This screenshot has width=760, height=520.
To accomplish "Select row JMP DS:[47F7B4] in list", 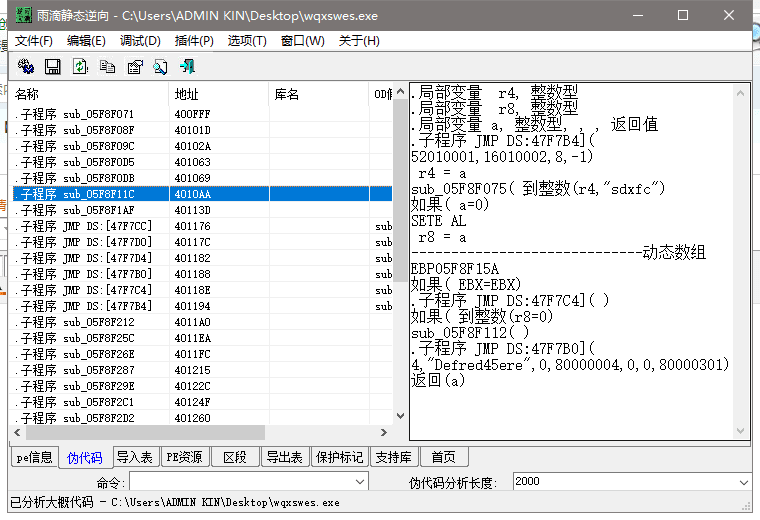I will (x=201, y=306).
